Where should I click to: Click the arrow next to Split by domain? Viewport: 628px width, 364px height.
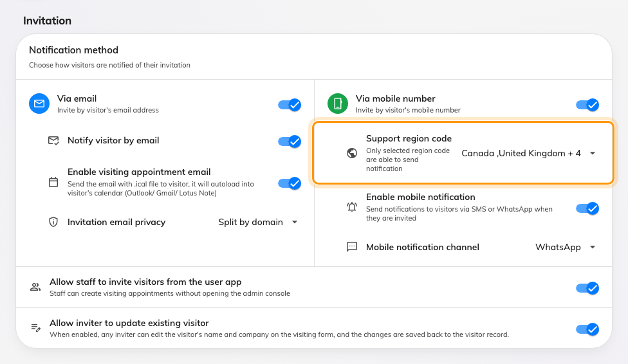(x=295, y=222)
